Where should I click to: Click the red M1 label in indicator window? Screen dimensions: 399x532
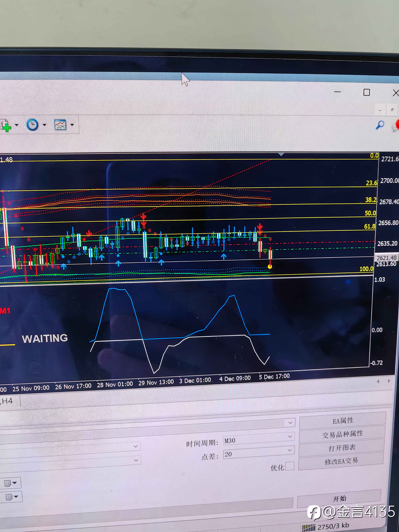tap(5, 311)
